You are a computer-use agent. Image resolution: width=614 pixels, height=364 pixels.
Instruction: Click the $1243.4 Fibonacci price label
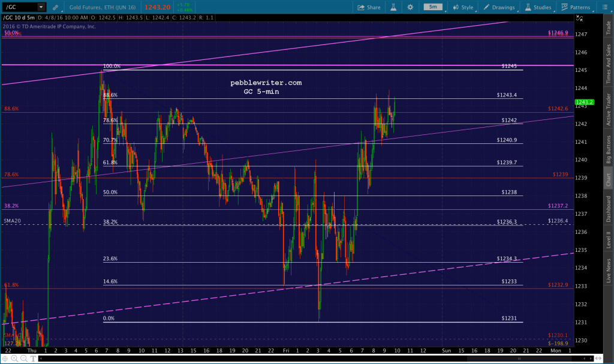[507, 95]
